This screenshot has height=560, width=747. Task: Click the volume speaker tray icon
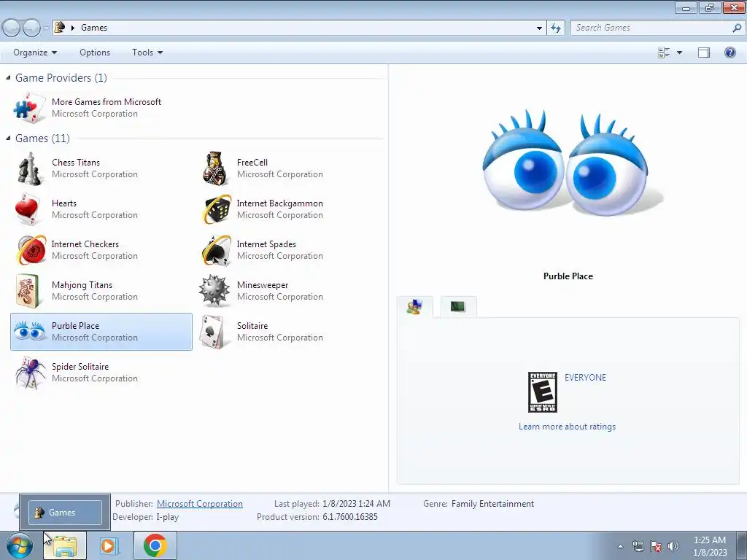pyautogui.click(x=673, y=546)
